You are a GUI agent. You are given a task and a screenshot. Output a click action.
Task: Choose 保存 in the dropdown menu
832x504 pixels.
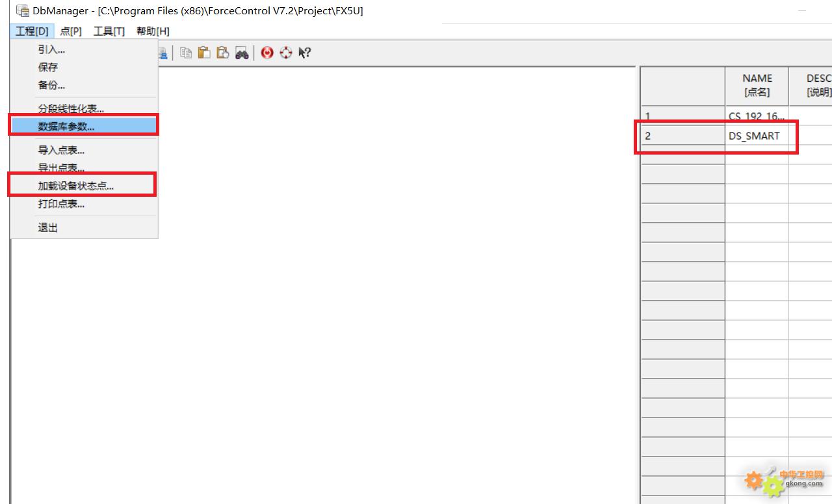click(x=84, y=67)
